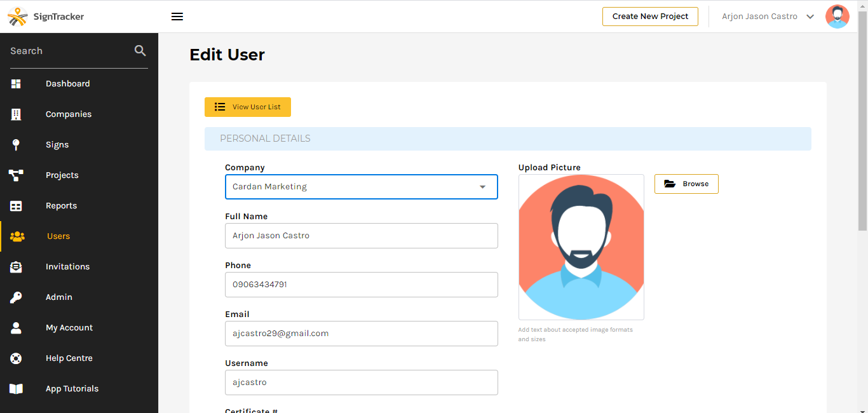Open App Tutorials

(x=79, y=389)
